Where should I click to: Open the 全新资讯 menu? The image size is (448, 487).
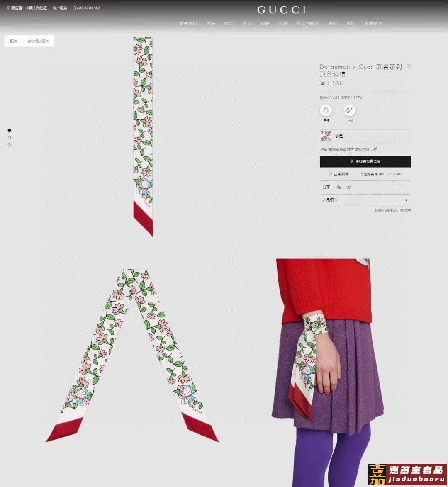(188, 23)
